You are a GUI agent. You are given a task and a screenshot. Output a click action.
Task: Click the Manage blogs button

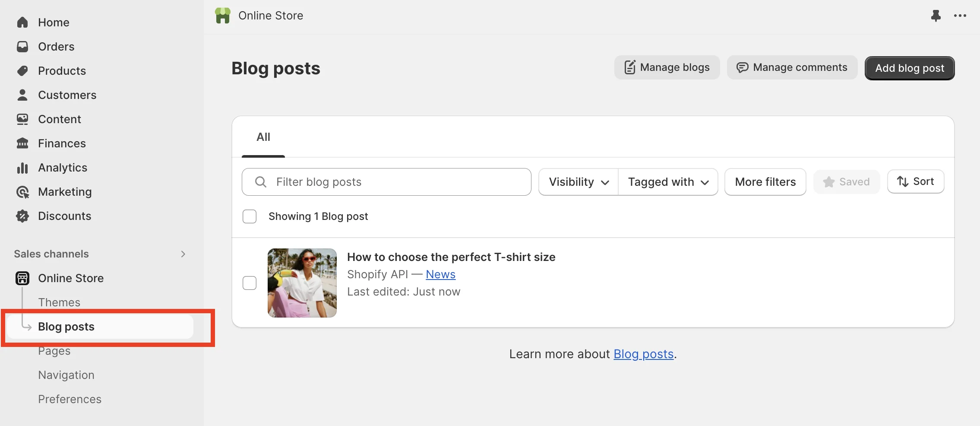click(667, 67)
